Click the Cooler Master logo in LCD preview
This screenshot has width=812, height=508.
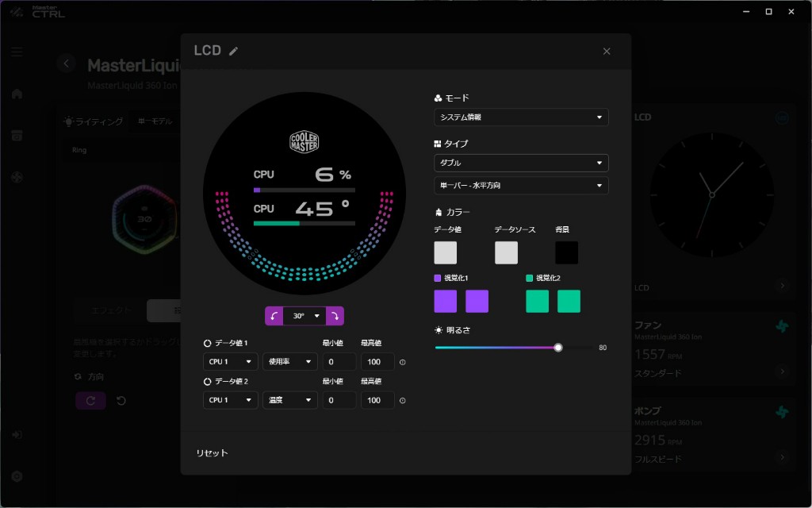point(304,142)
